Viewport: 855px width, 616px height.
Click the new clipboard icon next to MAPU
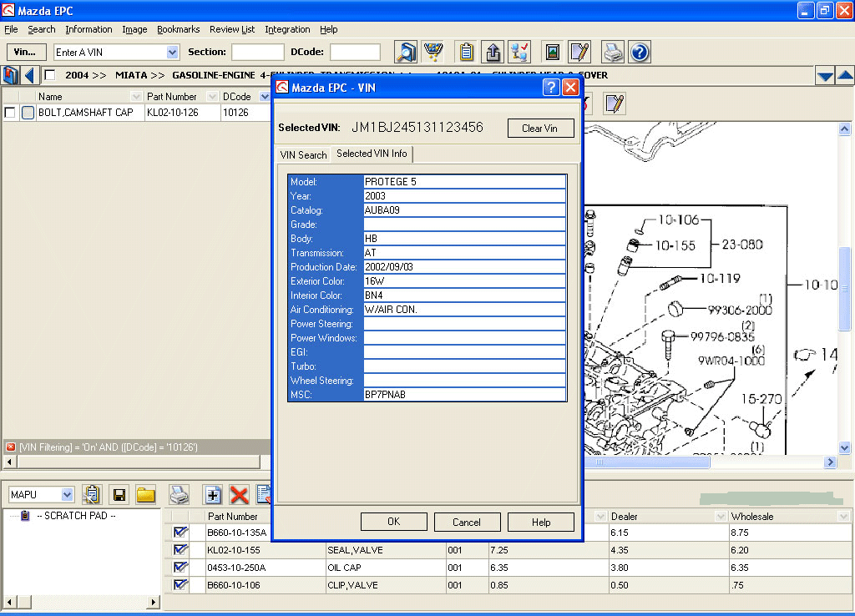pos(92,494)
